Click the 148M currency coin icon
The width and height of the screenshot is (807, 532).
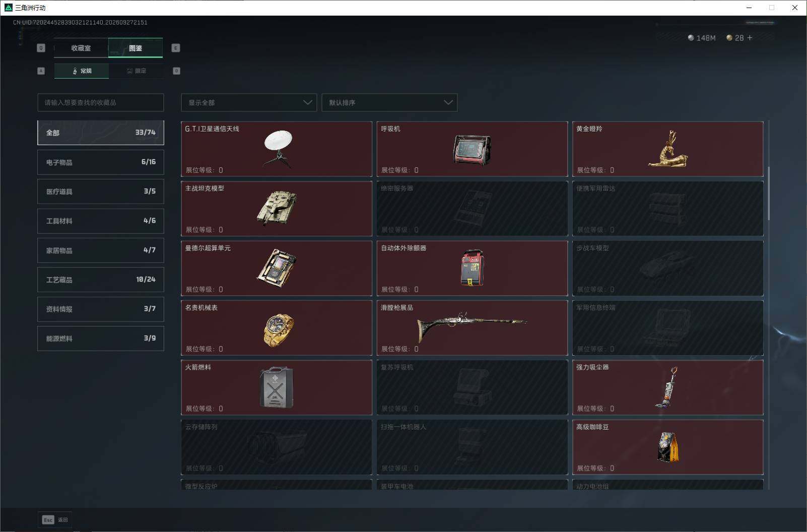691,38
